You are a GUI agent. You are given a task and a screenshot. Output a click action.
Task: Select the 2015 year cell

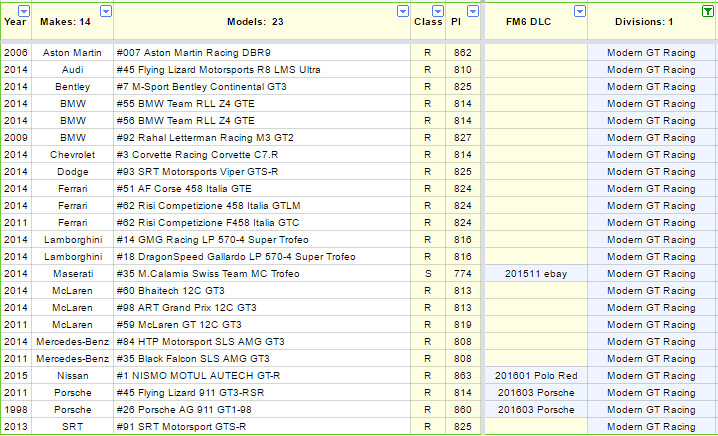point(16,376)
